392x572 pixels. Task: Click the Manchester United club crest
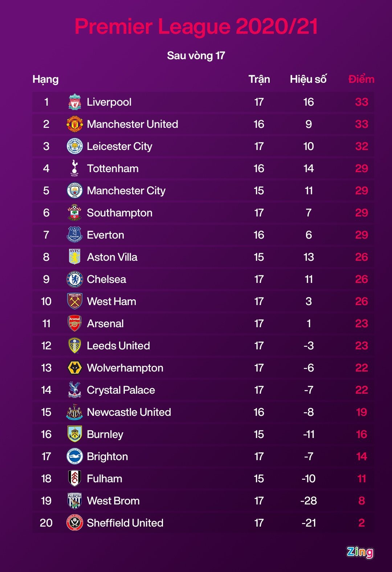[75, 124]
